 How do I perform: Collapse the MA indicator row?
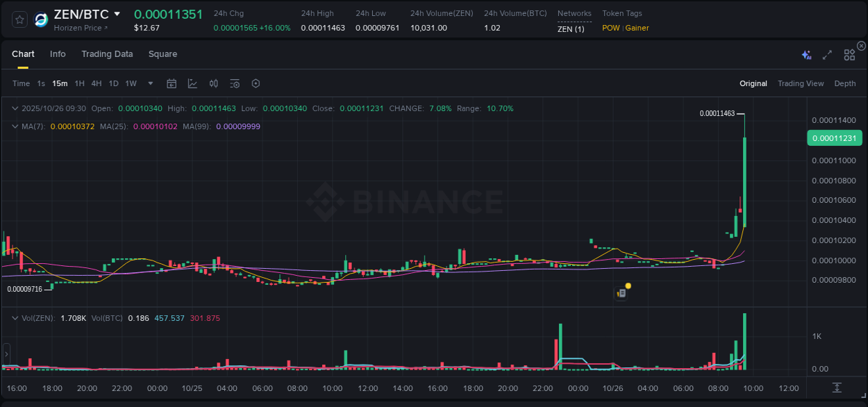pyautogui.click(x=15, y=126)
